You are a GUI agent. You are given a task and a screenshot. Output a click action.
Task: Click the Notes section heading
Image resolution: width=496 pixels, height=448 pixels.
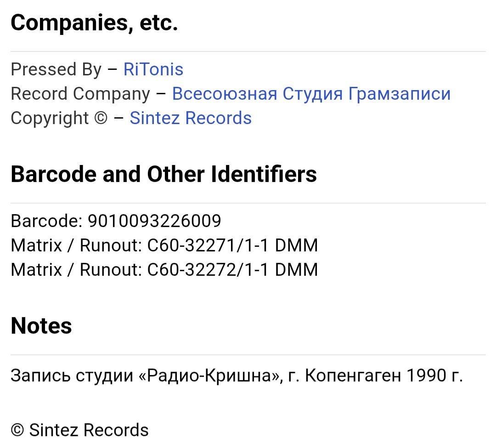coord(41,326)
